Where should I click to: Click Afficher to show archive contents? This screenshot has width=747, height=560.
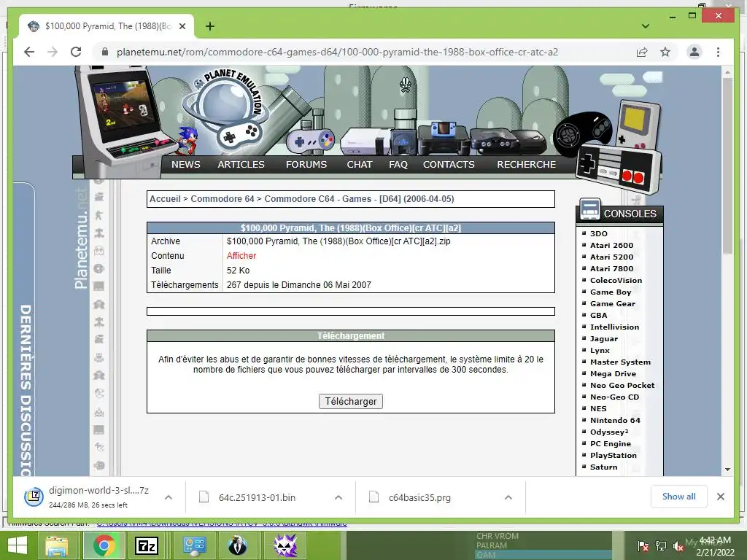(241, 256)
